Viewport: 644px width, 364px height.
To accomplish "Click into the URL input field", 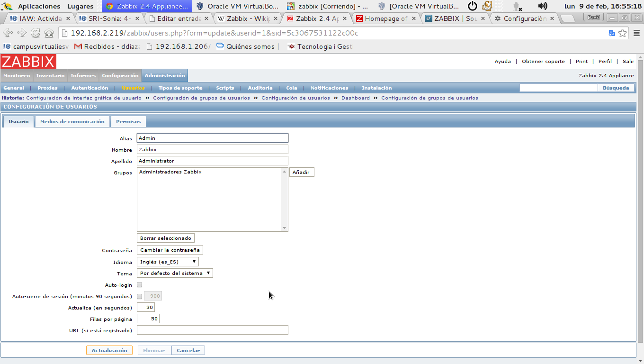I will pyautogui.click(x=212, y=330).
